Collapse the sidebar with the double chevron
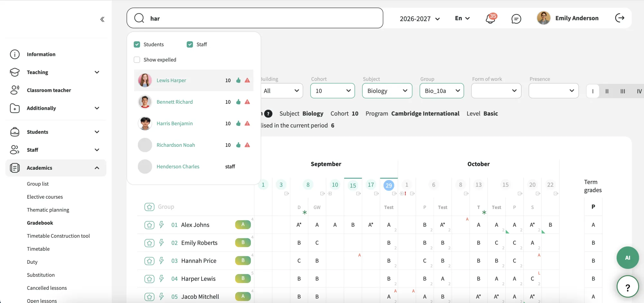Viewport: 644px width, 303px height. 102,19
